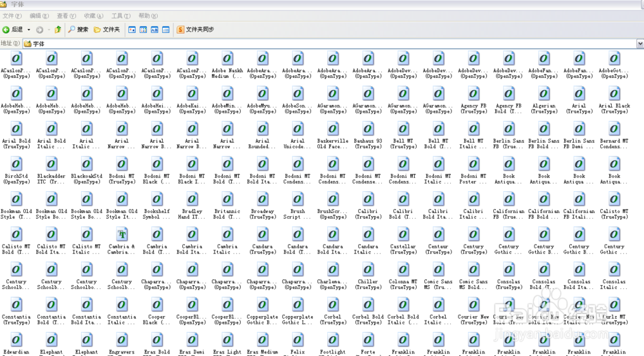Image resolution: width=644 pixels, height=356 pixels.
Task: Select the Colonna MT font icon
Action: click(403, 270)
